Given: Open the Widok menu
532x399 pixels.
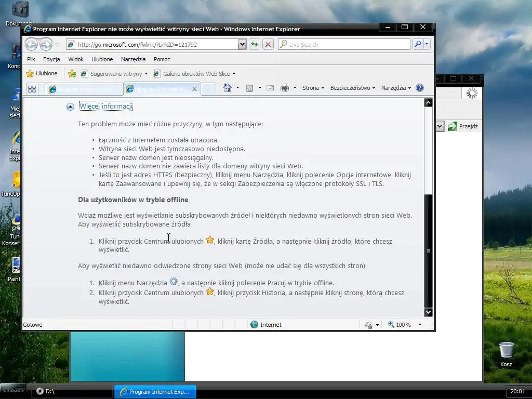Looking at the screenshot, I should pos(76,59).
